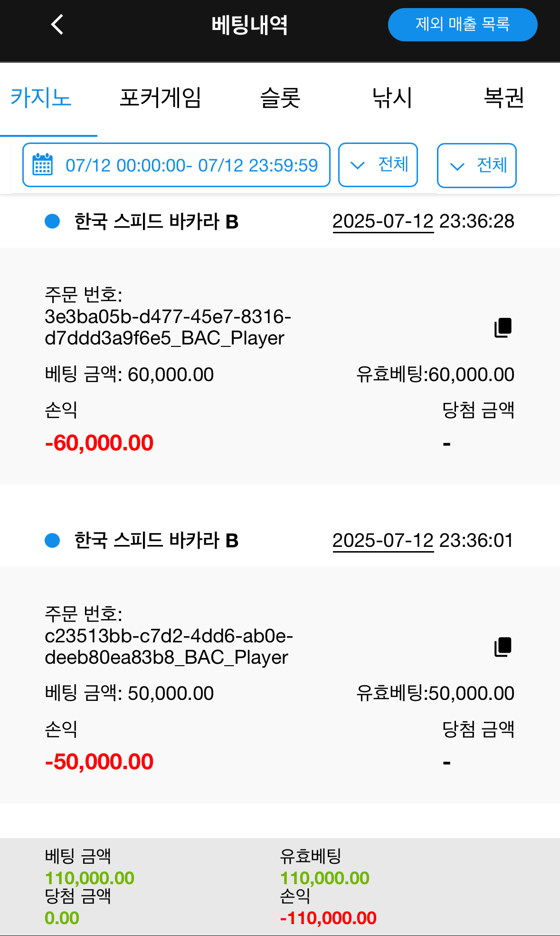
Task: Click the 2025-07-12 date link at 23:36:28
Action: click(x=383, y=221)
